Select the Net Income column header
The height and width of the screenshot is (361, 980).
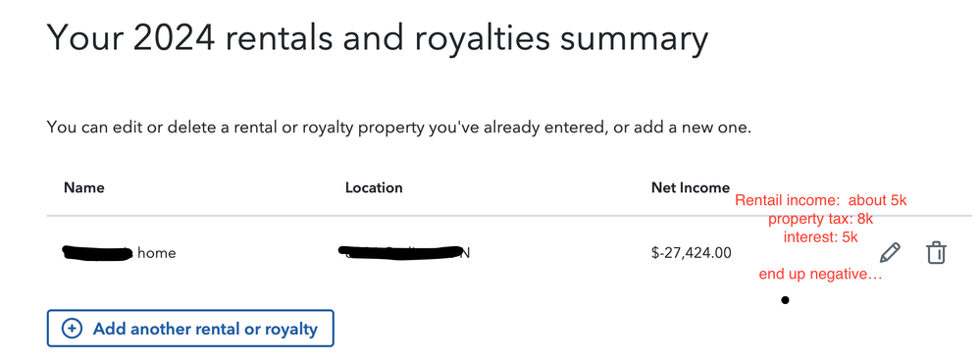pos(690,187)
